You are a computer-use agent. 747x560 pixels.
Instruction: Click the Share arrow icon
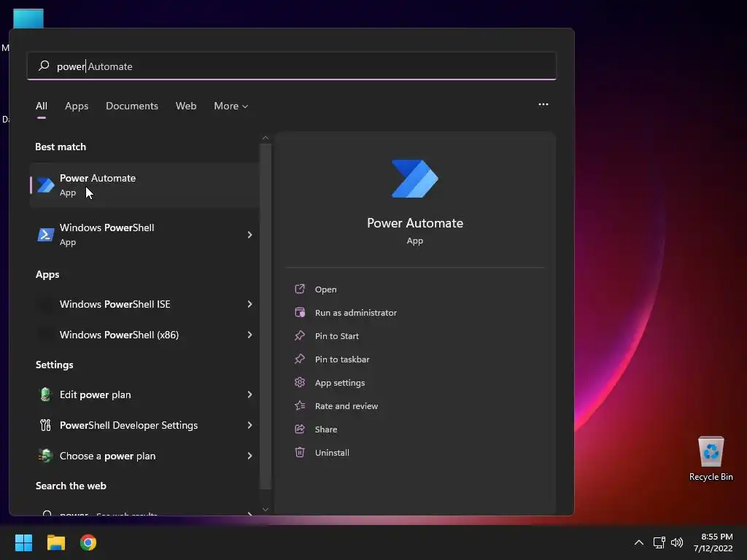click(x=300, y=429)
